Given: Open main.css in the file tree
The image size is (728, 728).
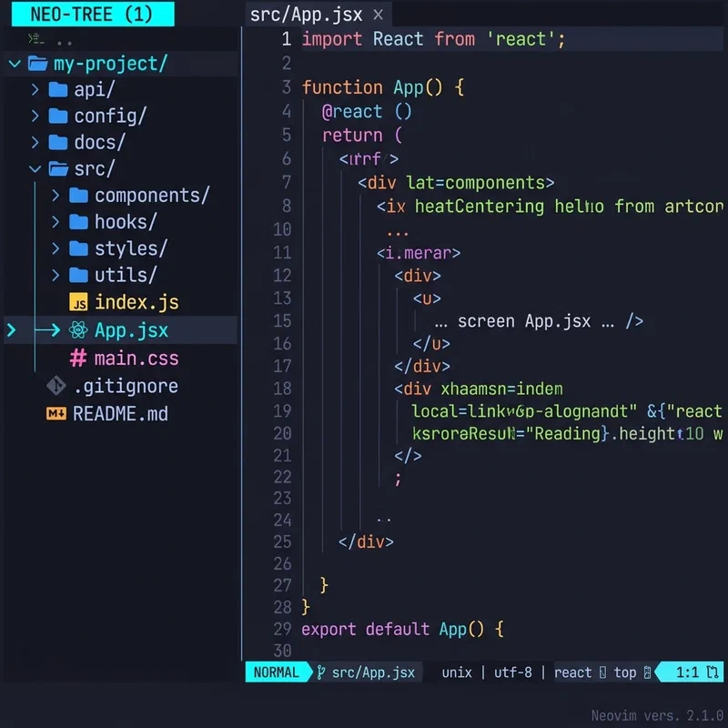Looking at the screenshot, I should coord(136,359).
